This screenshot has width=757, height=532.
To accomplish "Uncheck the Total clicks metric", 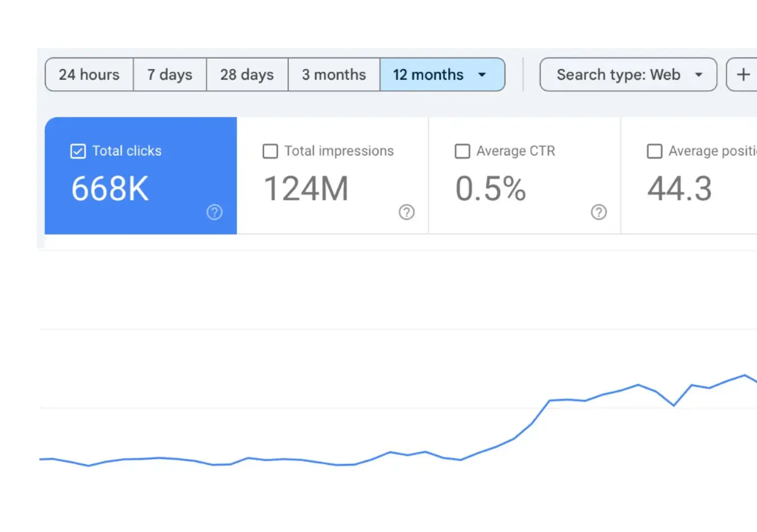I will pos(78,151).
